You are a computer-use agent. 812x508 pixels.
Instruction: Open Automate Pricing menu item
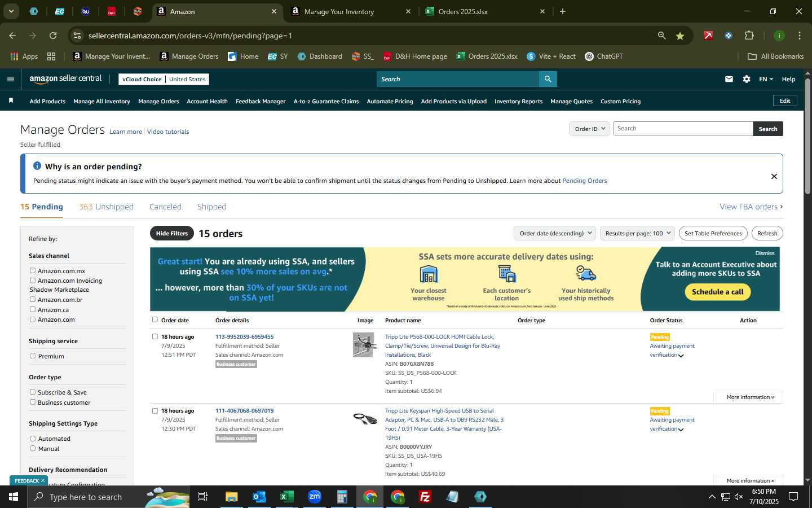[390, 102]
